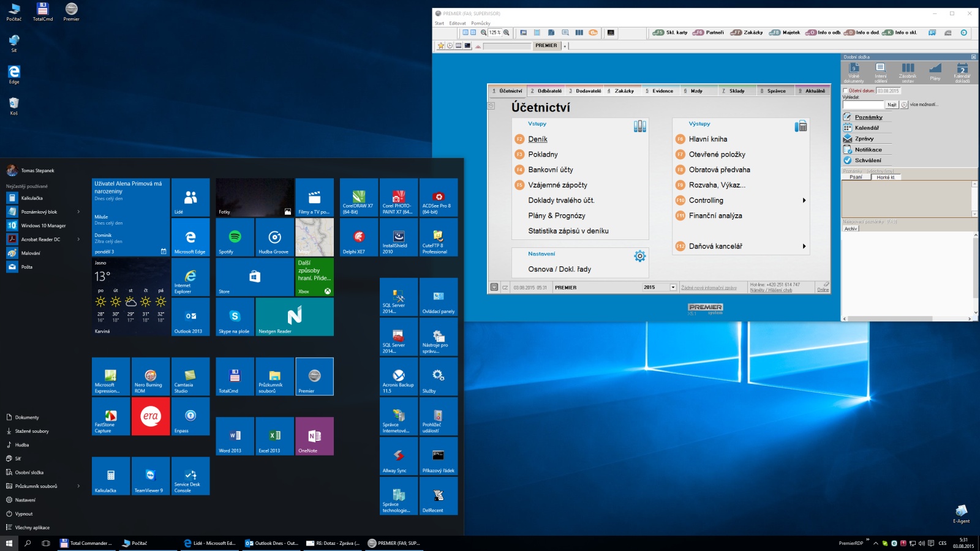Viewport: 980px width, 551px height.
Task: Click the zoom percentage field showing 125 %
Action: coord(495,32)
